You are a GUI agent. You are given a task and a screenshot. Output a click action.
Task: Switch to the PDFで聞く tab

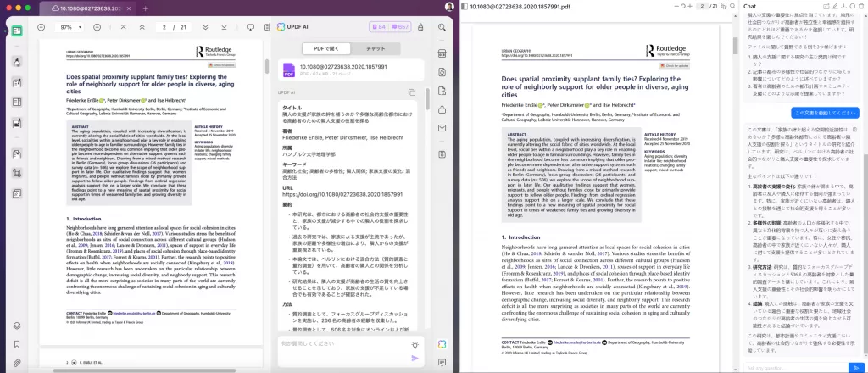point(326,48)
